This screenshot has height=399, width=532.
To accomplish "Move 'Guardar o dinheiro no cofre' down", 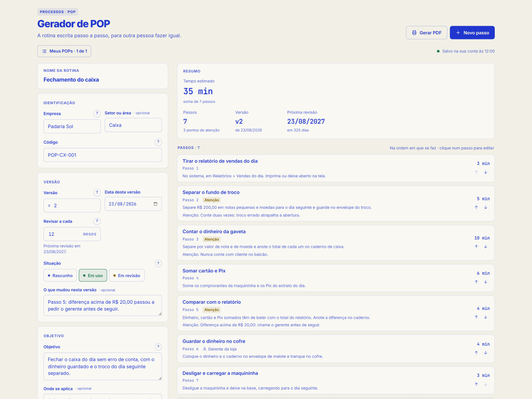I will click(x=485, y=352).
